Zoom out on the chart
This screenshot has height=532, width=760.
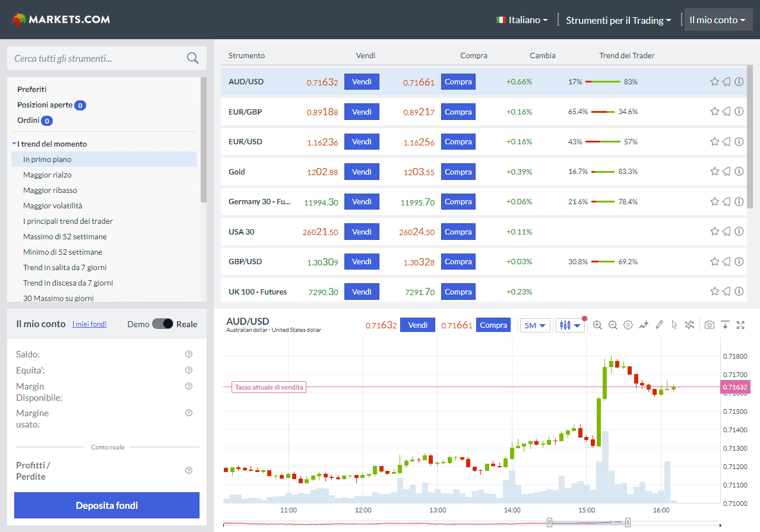point(613,325)
